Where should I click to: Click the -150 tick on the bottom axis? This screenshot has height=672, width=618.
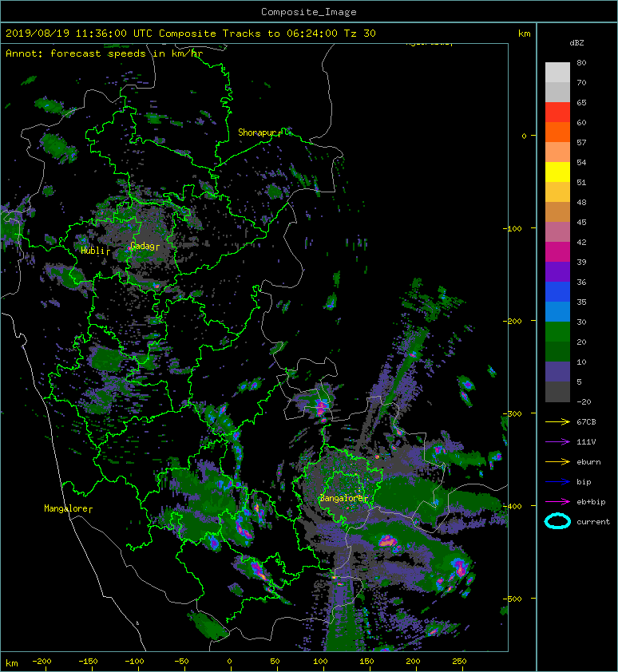[88, 662]
